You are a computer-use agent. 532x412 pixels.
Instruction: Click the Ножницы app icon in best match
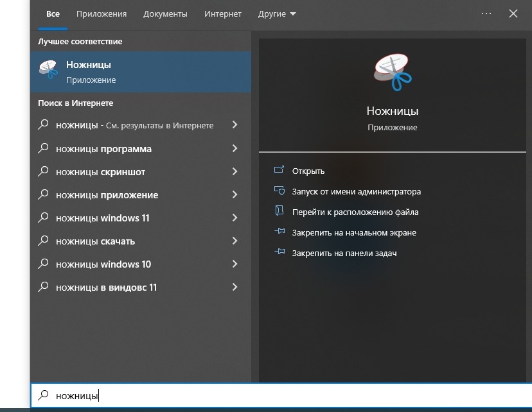48,69
